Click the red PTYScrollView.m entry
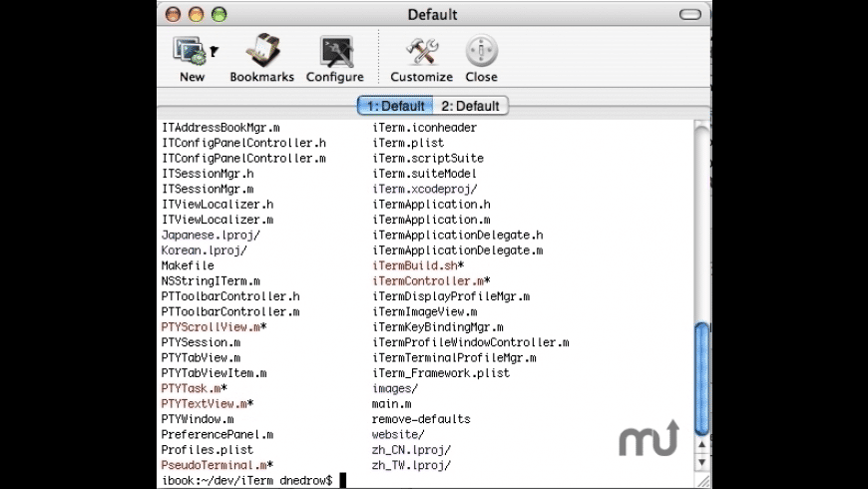868x489 pixels. pos(211,327)
